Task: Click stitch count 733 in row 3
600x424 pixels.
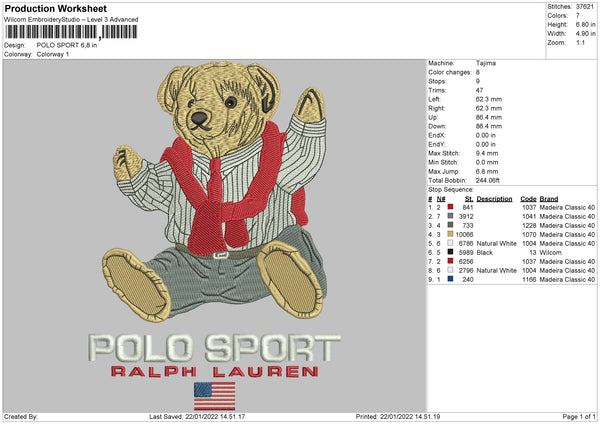Action: click(x=468, y=225)
